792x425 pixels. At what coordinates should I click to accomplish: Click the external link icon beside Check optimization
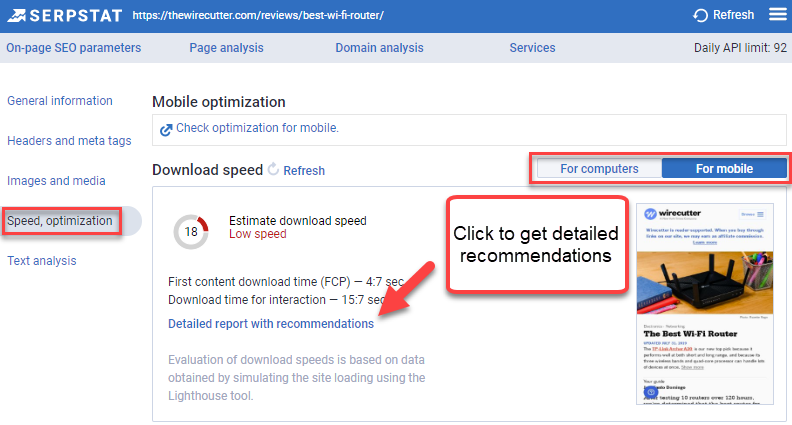click(166, 129)
